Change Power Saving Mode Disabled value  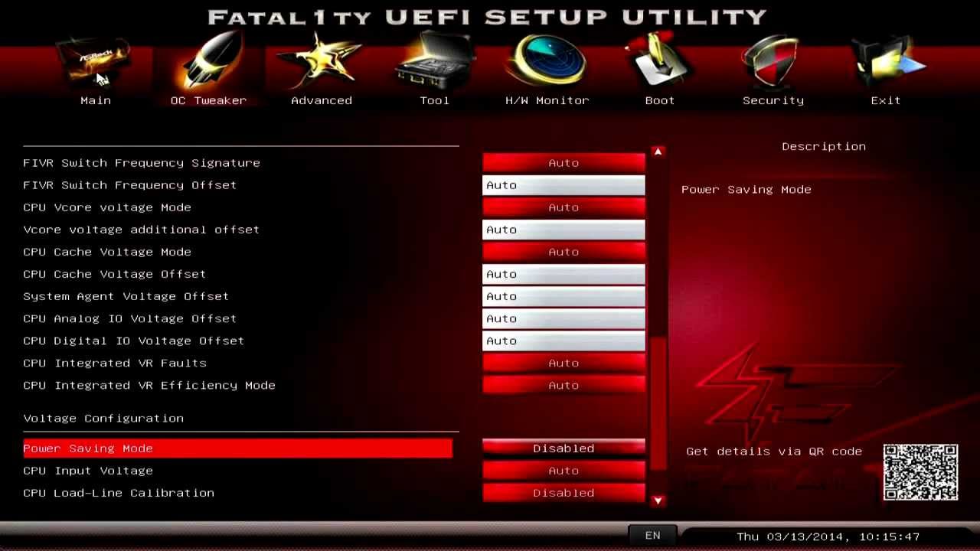tap(563, 448)
